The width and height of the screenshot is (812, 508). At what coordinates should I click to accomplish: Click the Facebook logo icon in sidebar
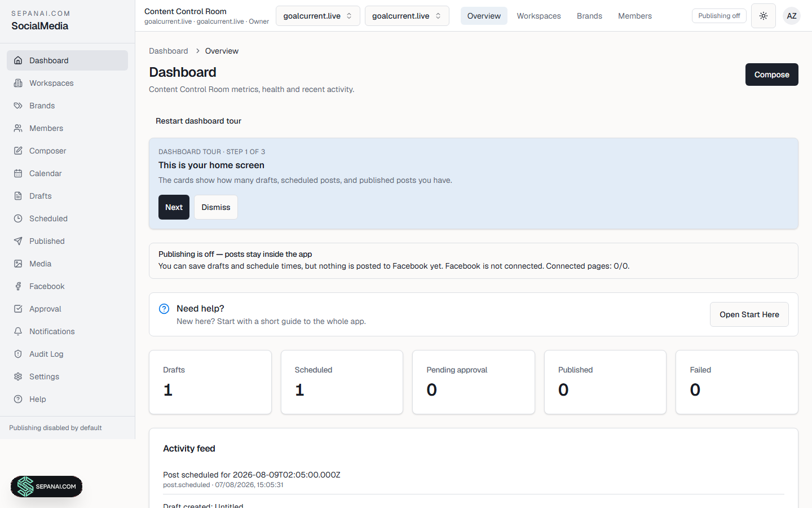click(18, 286)
